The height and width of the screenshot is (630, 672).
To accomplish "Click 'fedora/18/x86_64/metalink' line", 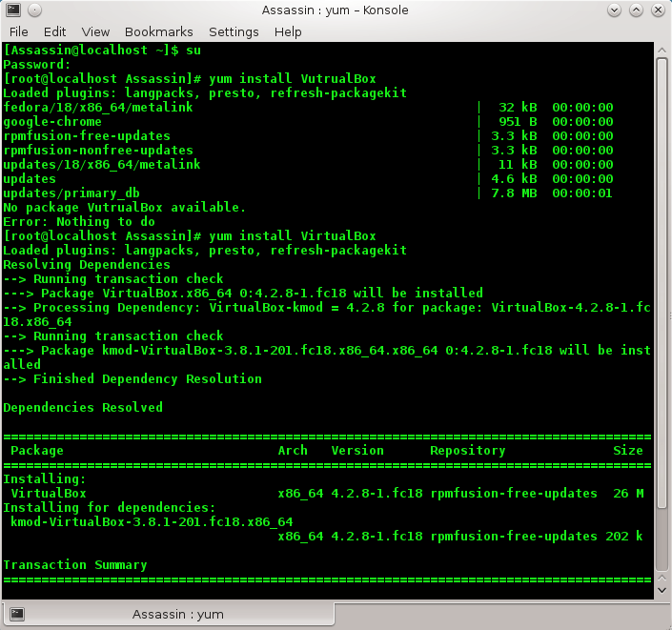I will coord(98,107).
